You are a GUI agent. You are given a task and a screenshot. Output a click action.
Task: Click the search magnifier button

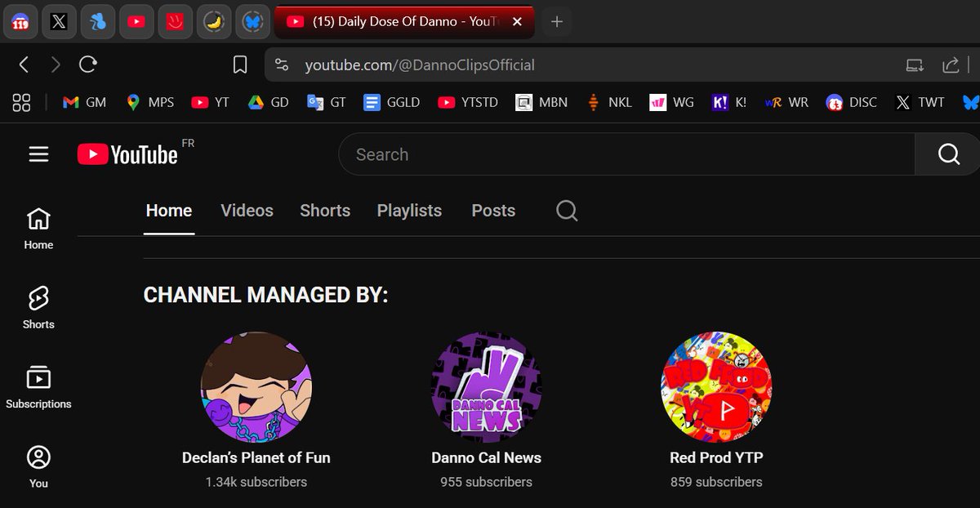click(948, 154)
